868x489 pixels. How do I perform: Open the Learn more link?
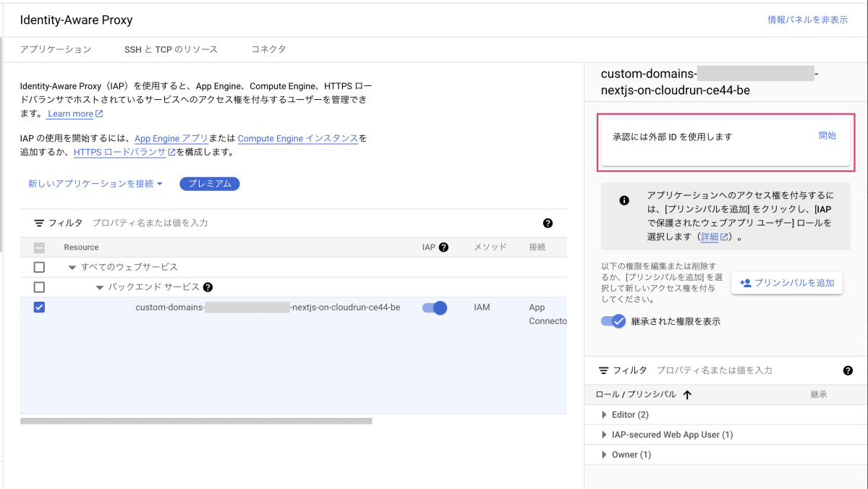tap(75, 114)
